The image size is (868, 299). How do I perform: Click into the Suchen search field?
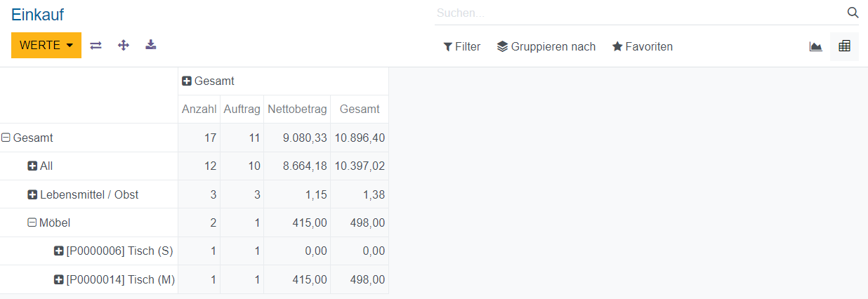(x=632, y=13)
